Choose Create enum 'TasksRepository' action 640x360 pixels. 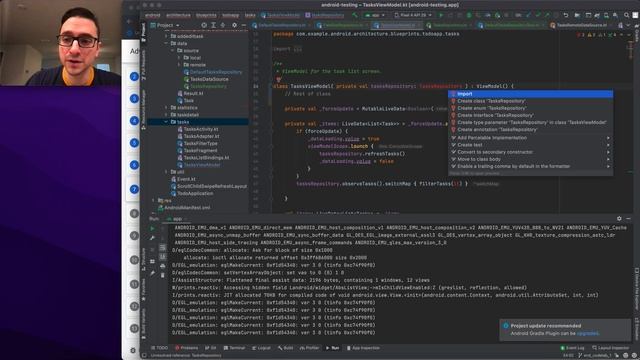(x=530, y=108)
